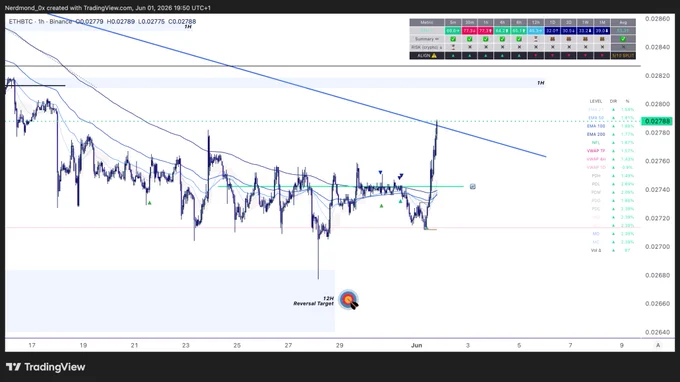Click the 'DIR' column header in the levels list
Viewport: 680px width, 382px height.
[x=613, y=101]
